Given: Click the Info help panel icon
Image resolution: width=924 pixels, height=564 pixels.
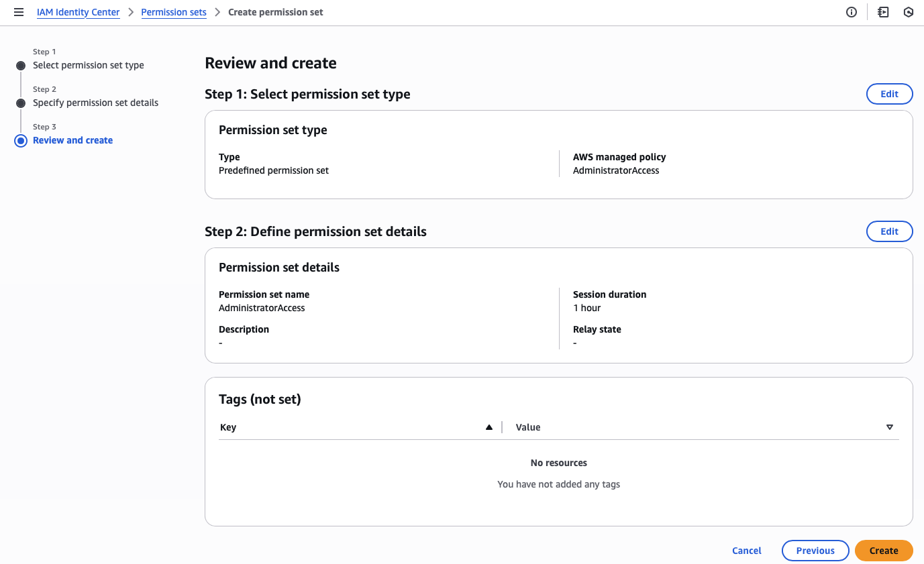Looking at the screenshot, I should tap(851, 12).
